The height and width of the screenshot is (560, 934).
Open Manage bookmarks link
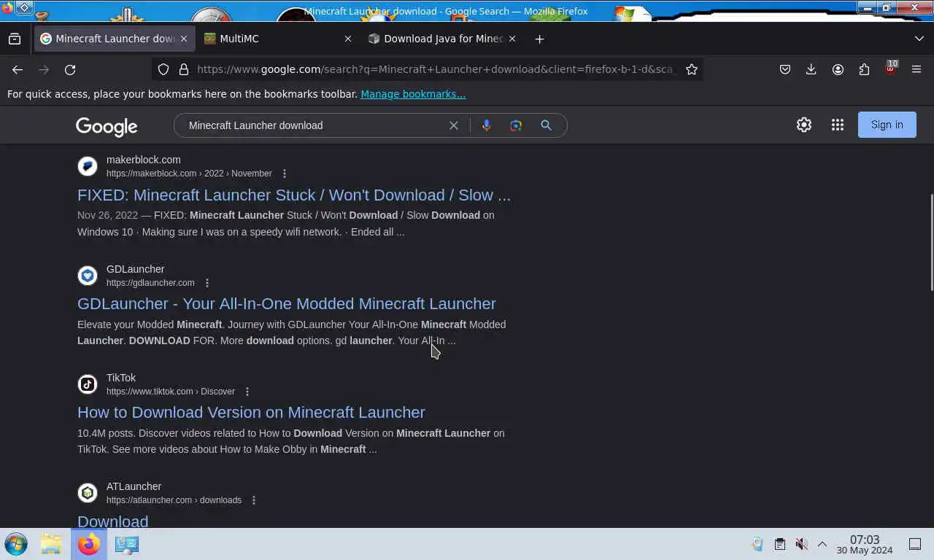coord(413,94)
